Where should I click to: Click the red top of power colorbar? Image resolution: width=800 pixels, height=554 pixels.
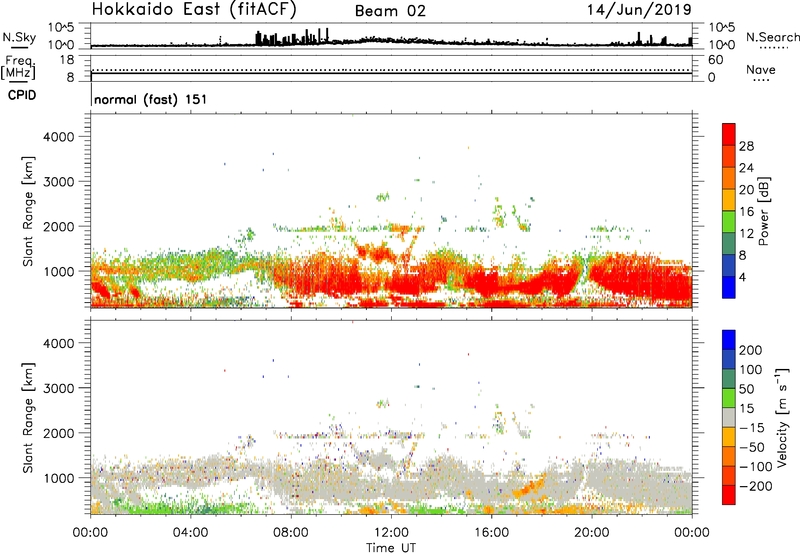[729, 134]
